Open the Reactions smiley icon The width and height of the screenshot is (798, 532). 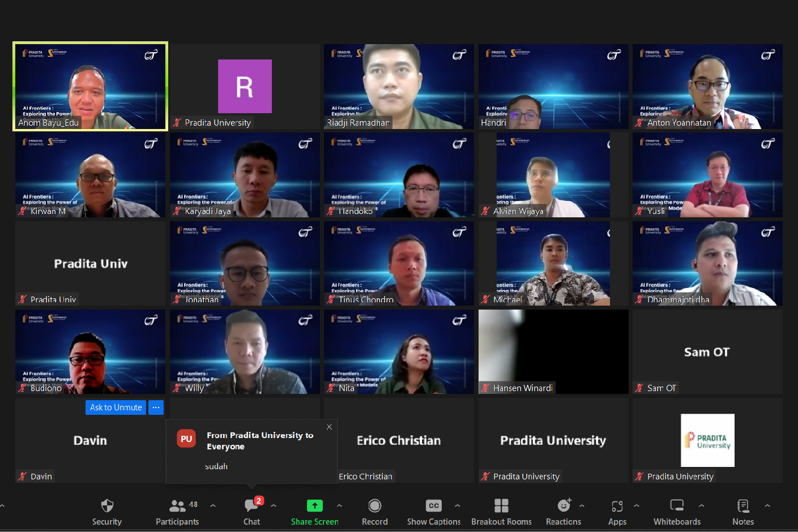564,506
